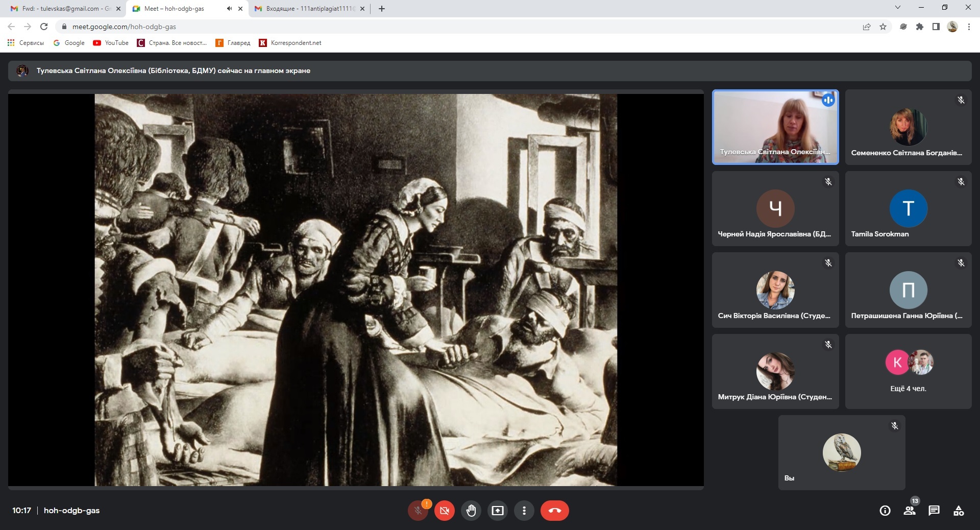The width and height of the screenshot is (980, 530).
Task: Open present screen option
Action: (x=498, y=510)
